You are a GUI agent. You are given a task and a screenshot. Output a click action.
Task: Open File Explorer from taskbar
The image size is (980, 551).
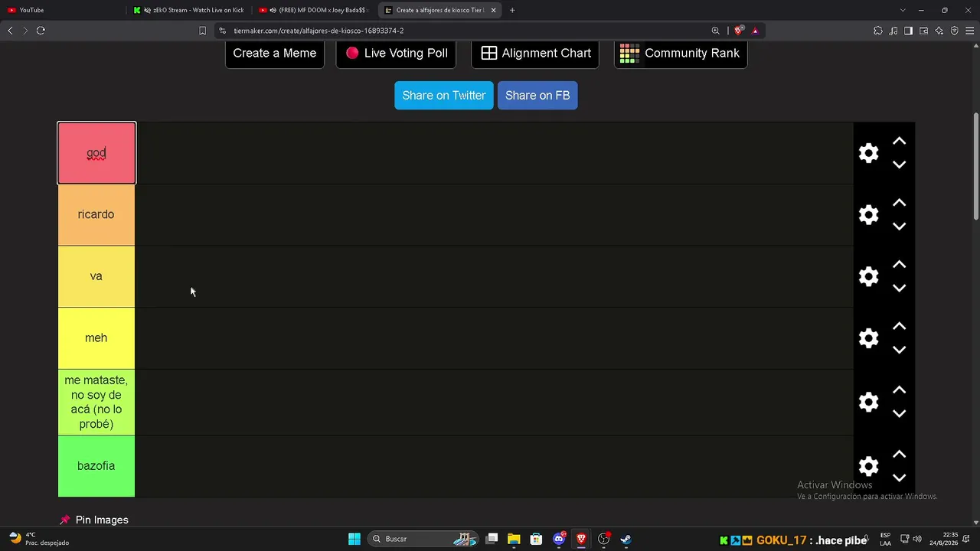click(514, 539)
